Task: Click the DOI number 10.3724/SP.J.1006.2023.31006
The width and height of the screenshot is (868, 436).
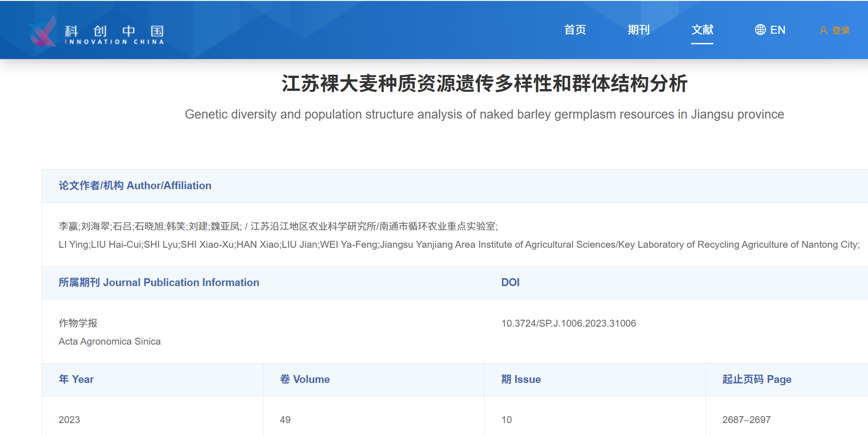Action: (x=569, y=323)
